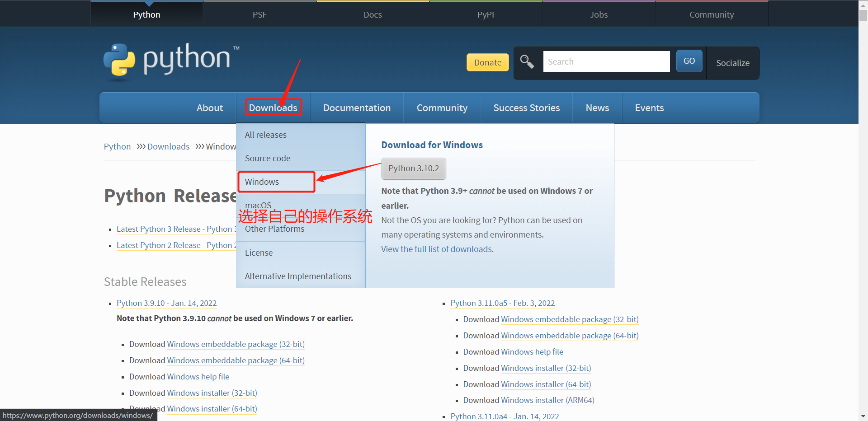The height and width of the screenshot is (421, 868).
Task: Choose Source code in Downloads dropdown
Action: (301, 159)
